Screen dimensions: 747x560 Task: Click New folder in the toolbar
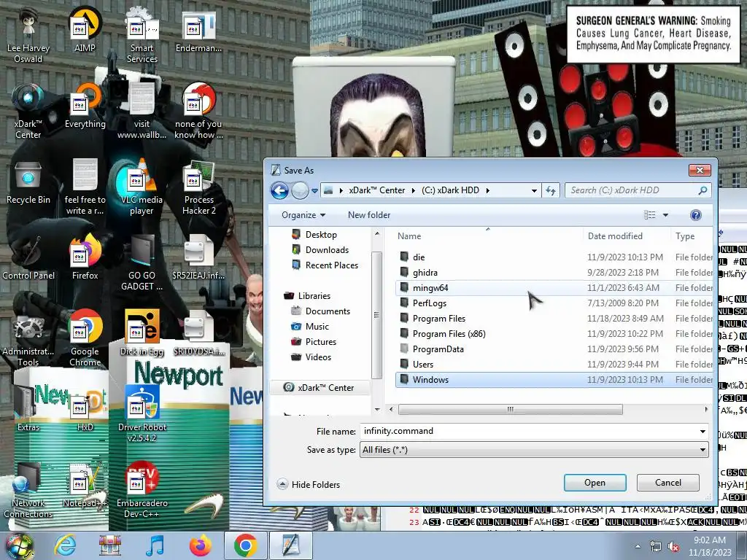click(x=369, y=215)
